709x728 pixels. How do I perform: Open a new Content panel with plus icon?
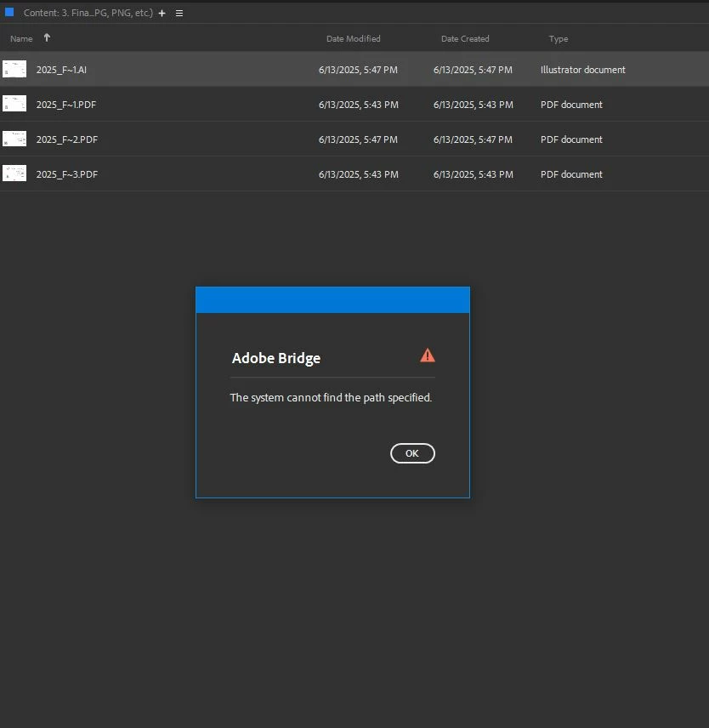[162, 13]
